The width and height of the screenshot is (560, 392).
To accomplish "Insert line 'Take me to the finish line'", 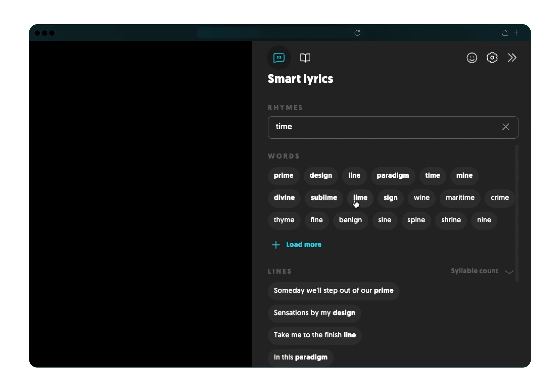I will [x=315, y=335].
